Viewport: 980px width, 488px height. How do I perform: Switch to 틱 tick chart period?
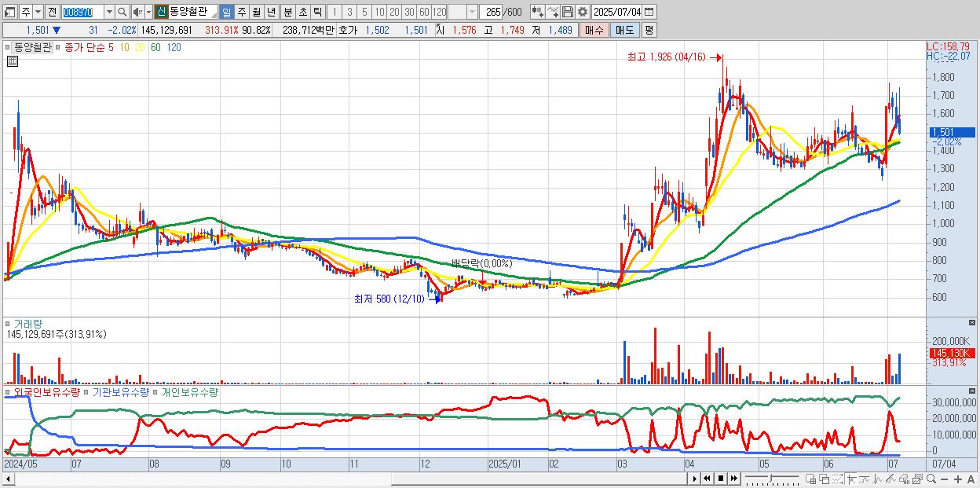[x=317, y=13]
